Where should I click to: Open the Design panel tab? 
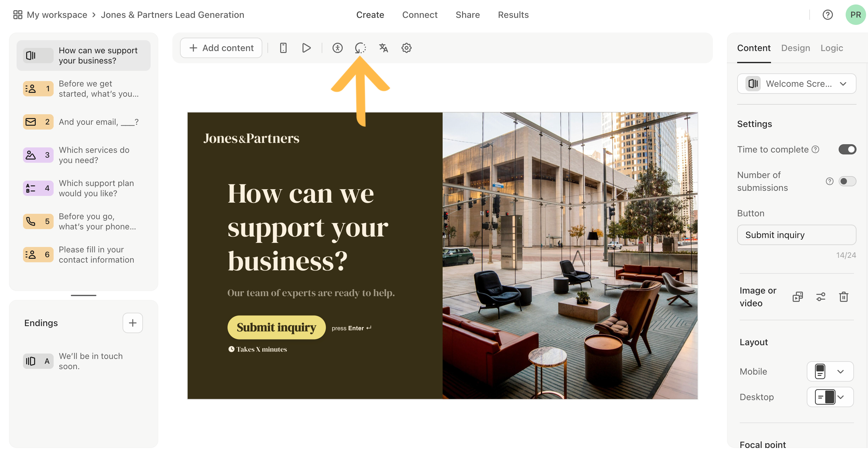(x=795, y=48)
